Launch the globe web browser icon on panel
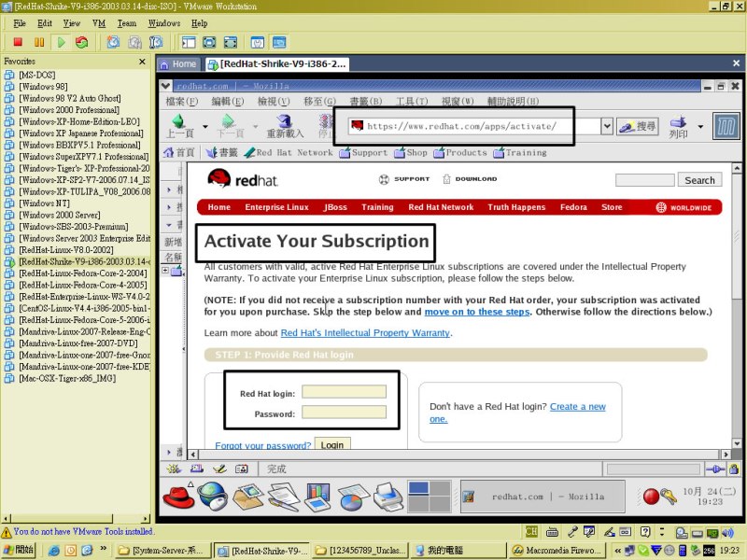 (213, 497)
